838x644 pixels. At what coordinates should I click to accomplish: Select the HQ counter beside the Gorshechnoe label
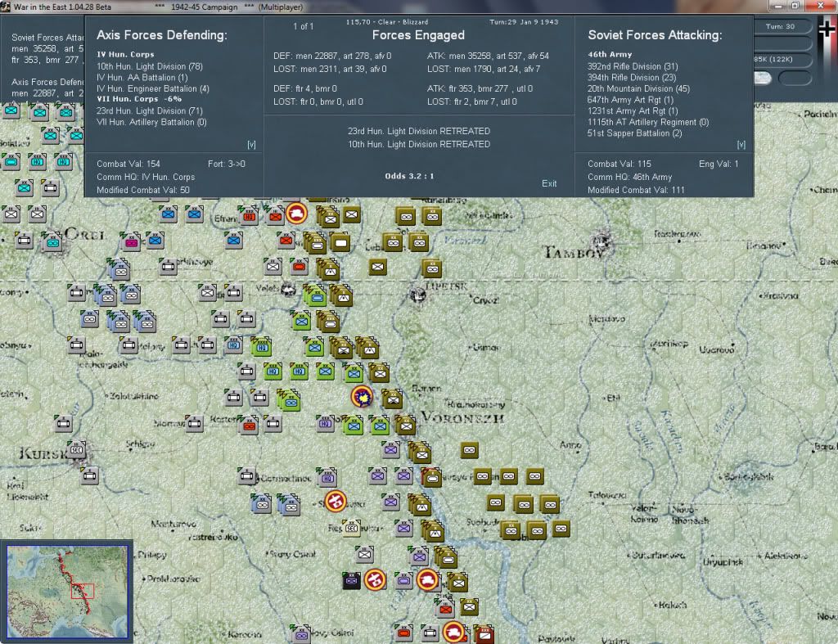pos(327,477)
